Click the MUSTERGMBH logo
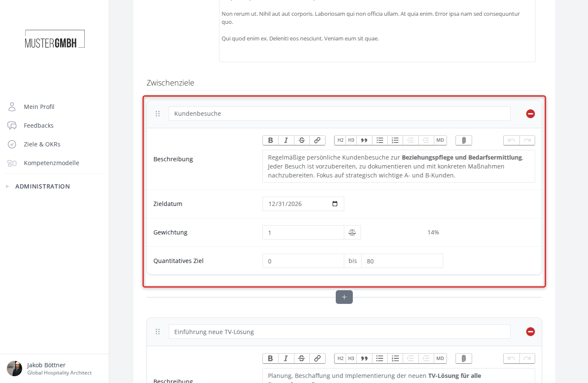Screen dimensions: 588x383 coord(55,39)
